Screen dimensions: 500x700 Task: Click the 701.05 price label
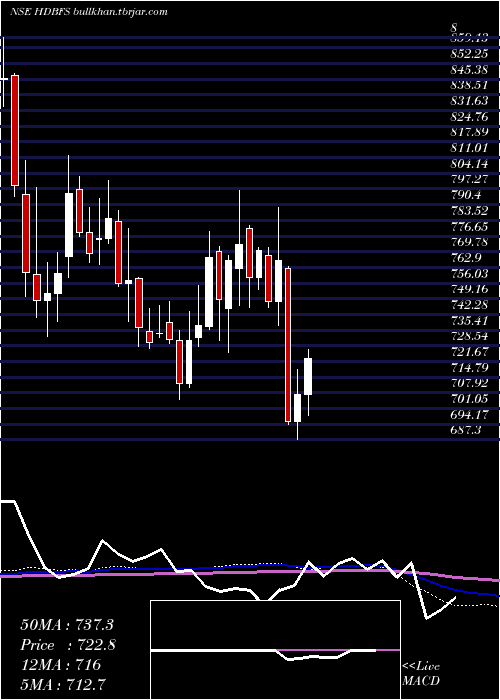(469, 399)
